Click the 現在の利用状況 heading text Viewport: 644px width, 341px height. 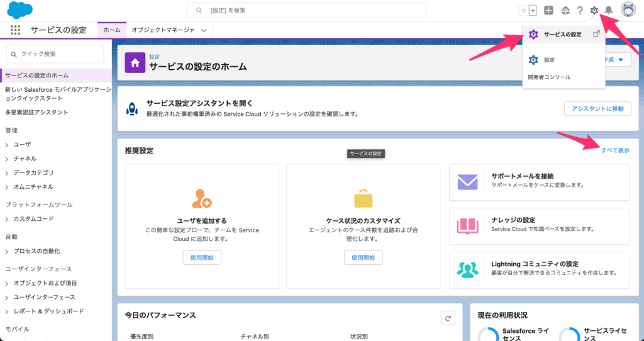click(x=502, y=316)
